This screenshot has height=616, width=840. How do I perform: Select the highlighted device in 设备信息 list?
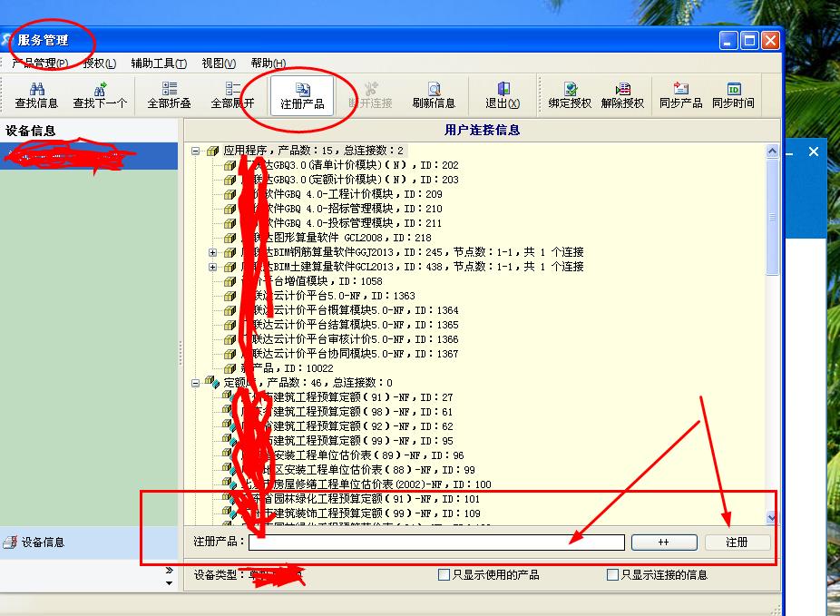89,156
